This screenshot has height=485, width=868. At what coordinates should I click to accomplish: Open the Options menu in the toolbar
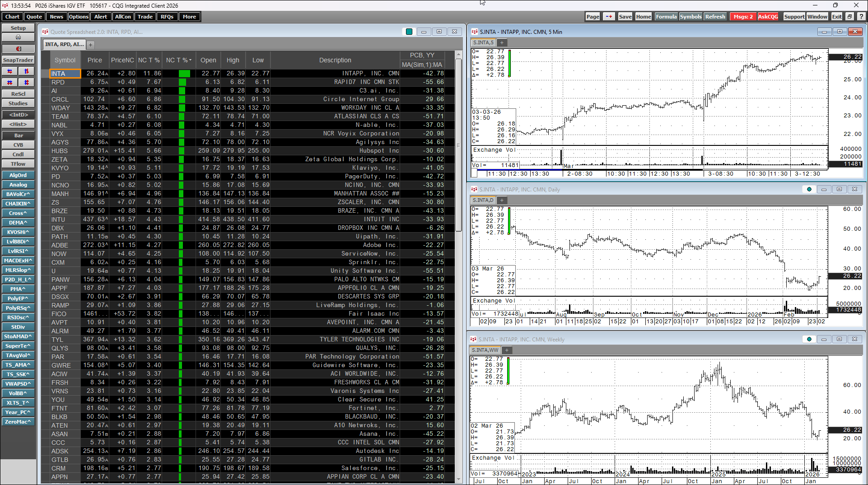point(79,17)
